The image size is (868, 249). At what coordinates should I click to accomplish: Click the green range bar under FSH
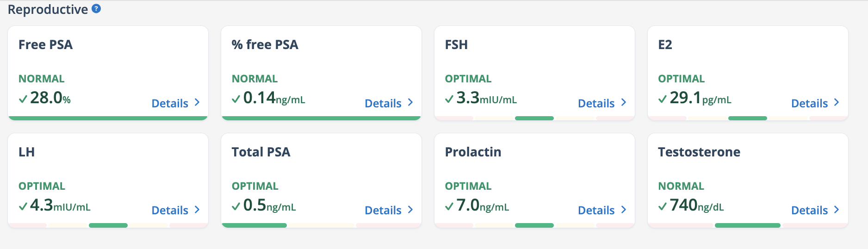[534, 118]
